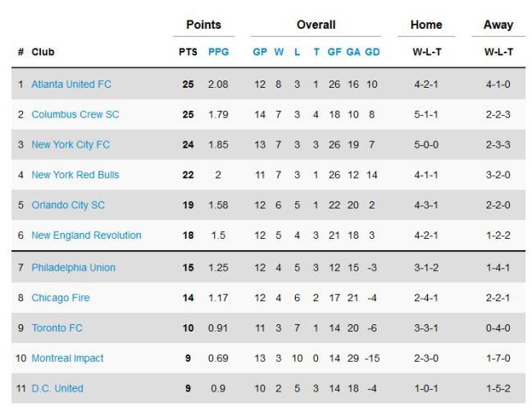The image size is (532, 412).
Task: Sort table by GP column header
Action: pyautogui.click(x=260, y=52)
